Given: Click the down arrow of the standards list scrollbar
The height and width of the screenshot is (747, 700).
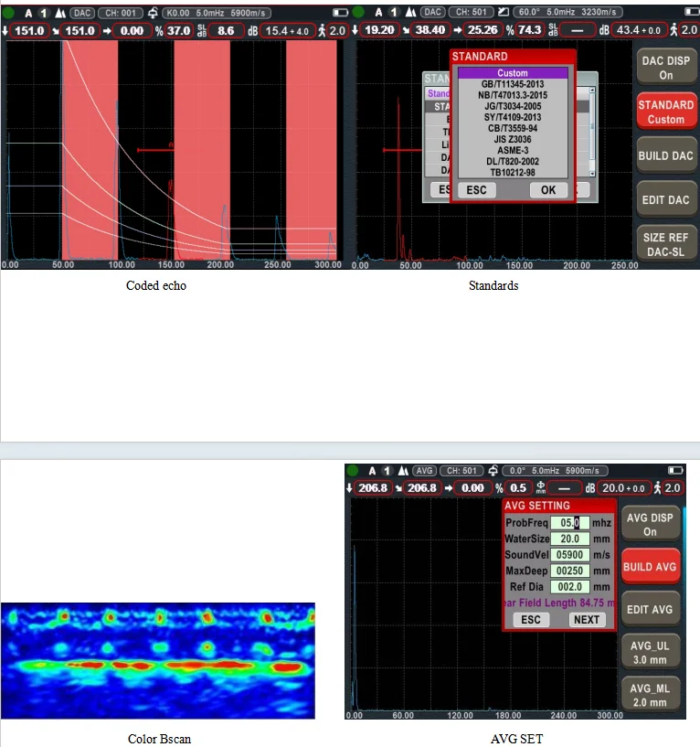Looking at the screenshot, I should tap(592, 173).
